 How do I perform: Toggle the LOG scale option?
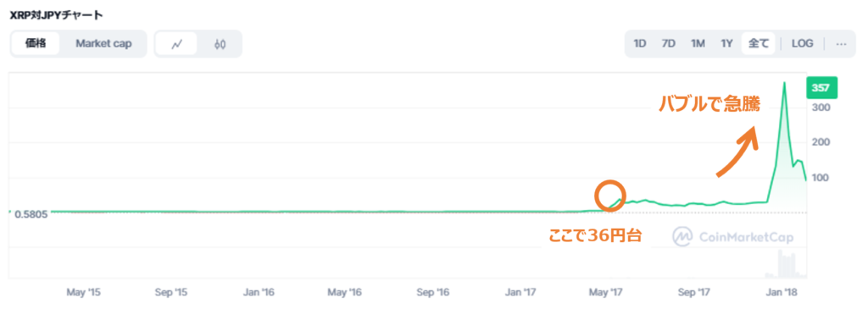(x=802, y=44)
